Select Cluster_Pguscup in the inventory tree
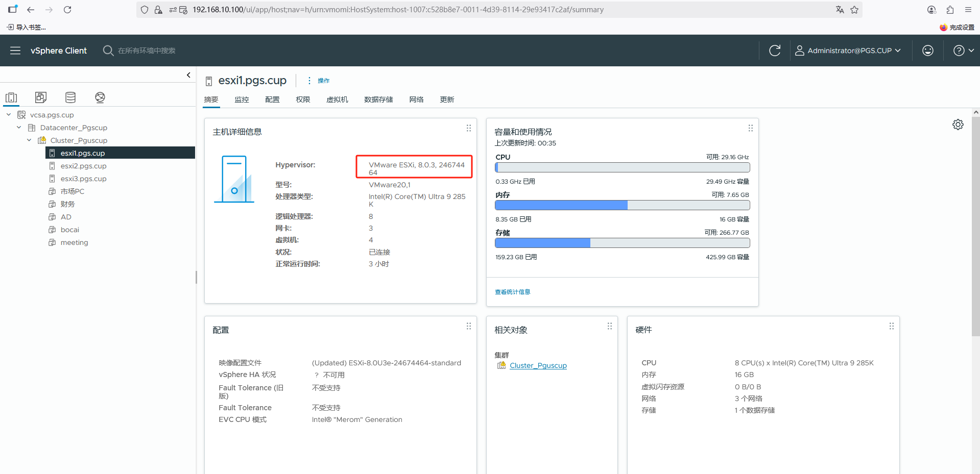The width and height of the screenshot is (980, 474). pyautogui.click(x=79, y=140)
